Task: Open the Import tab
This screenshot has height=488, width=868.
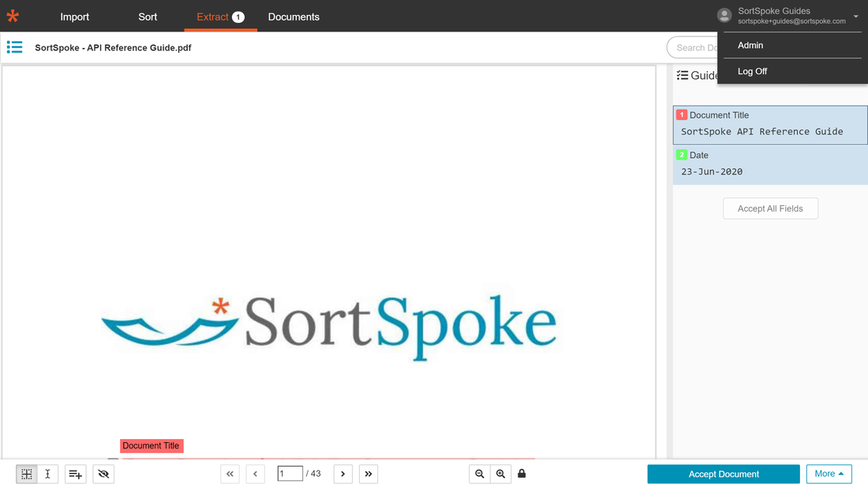Action: [75, 17]
